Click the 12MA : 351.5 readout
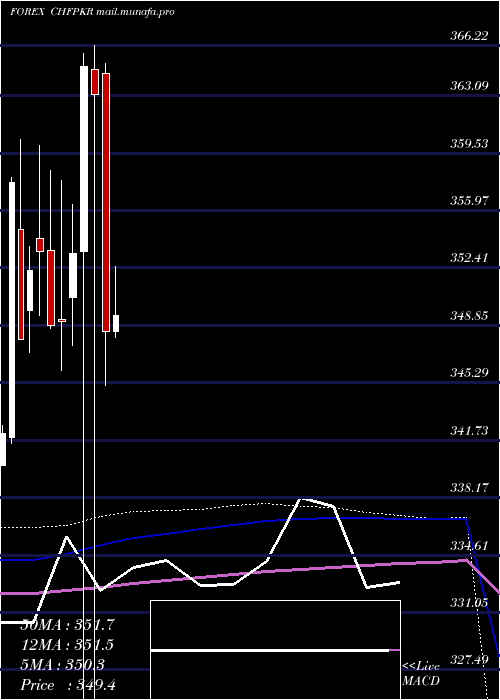Image resolution: width=500 pixels, height=700 pixels. click(x=67, y=645)
